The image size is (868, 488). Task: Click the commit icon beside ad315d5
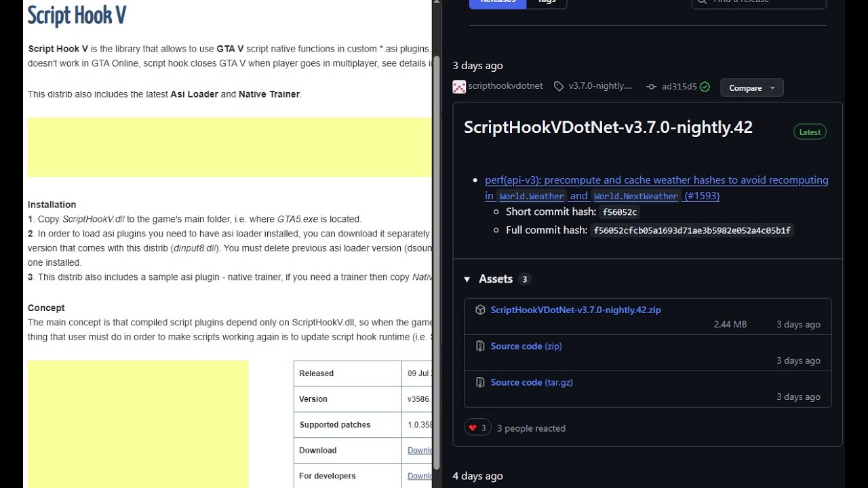pyautogui.click(x=651, y=87)
